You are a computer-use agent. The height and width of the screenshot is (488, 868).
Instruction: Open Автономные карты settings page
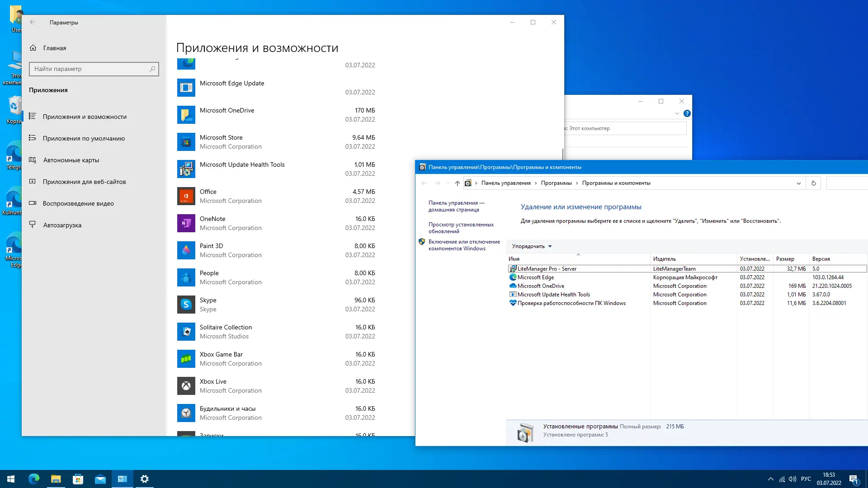pyautogui.click(x=71, y=160)
